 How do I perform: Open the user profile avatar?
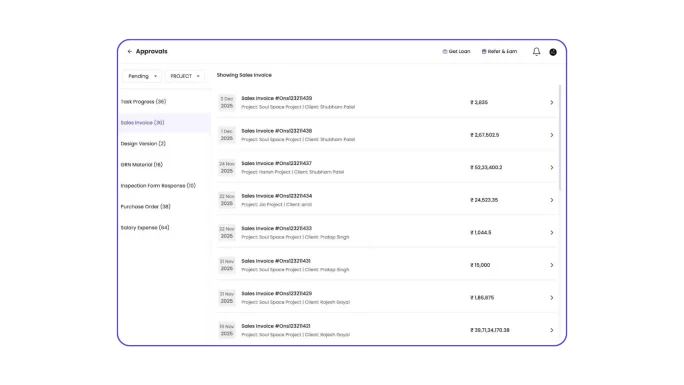click(553, 52)
